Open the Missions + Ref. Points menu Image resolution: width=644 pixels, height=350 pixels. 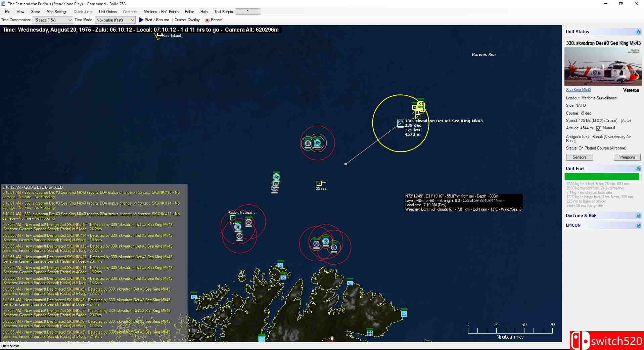point(161,12)
